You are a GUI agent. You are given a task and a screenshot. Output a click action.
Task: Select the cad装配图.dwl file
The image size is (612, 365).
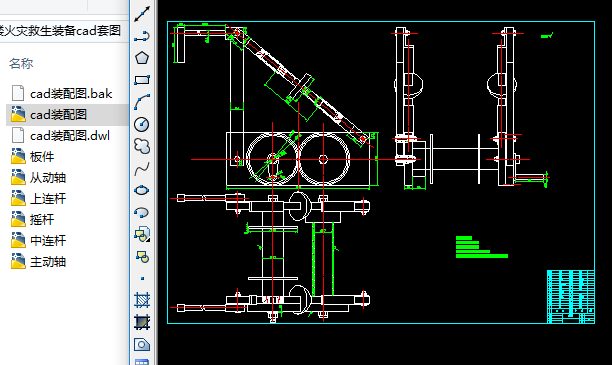point(61,136)
